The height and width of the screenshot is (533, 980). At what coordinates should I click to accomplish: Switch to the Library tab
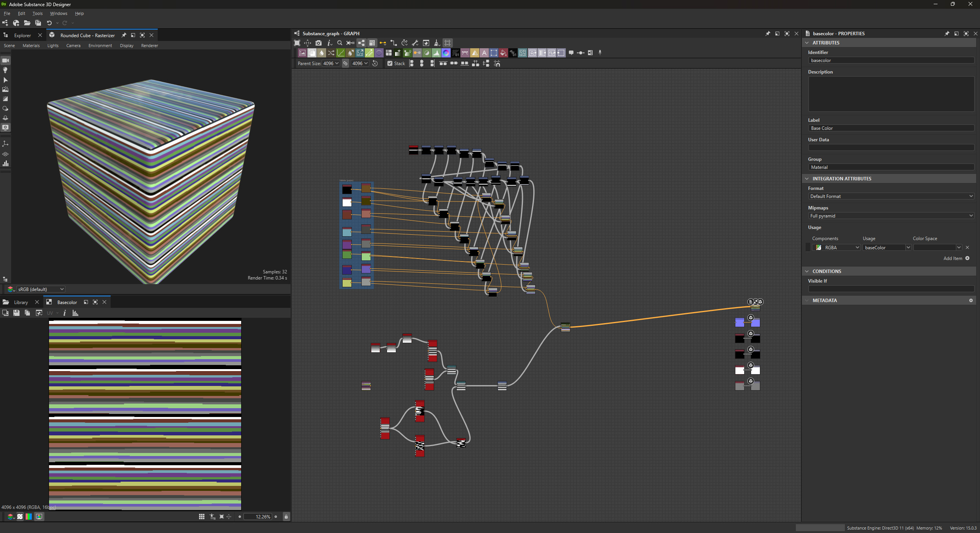(x=21, y=302)
